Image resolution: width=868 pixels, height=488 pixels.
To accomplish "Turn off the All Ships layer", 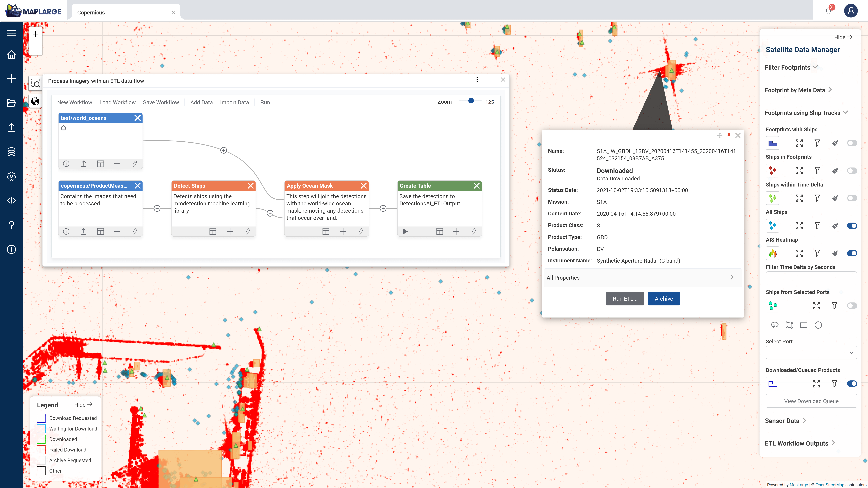I will pos(852,226).
